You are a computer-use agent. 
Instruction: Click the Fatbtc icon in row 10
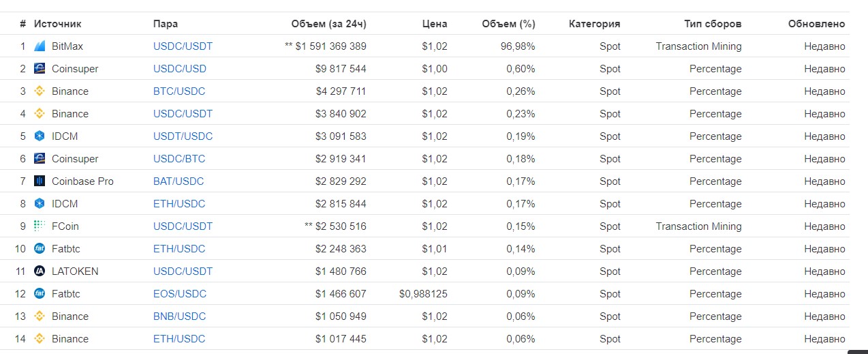point(40,249)
